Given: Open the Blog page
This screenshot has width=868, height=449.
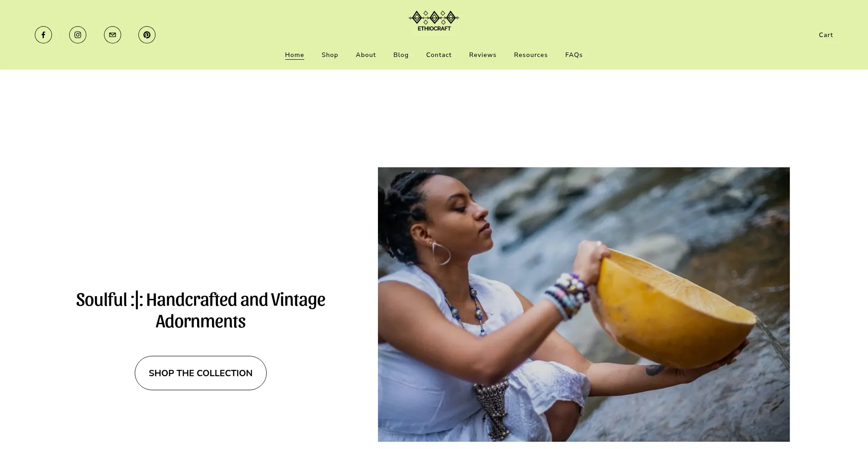Looking at the screenshot, I should [401, 55].
